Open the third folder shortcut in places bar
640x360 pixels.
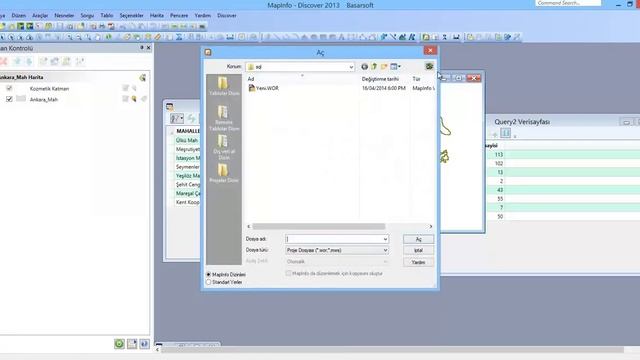coord(224,147)
